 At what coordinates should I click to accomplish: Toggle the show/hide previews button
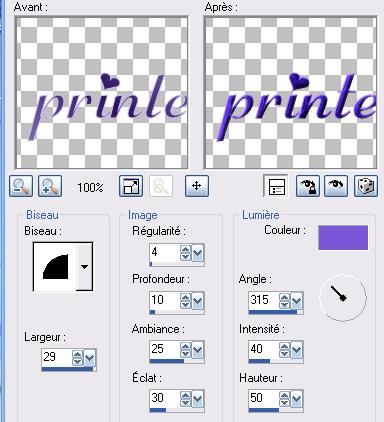point(275,186)
